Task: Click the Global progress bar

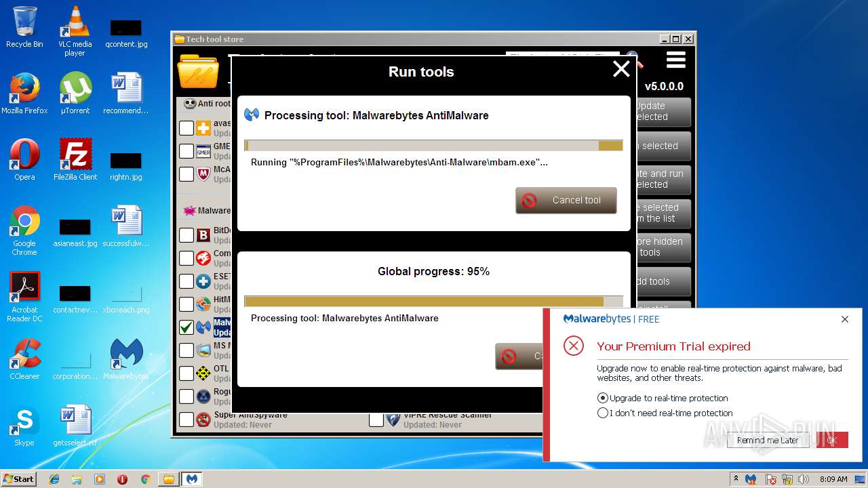Action: (433, 302)
